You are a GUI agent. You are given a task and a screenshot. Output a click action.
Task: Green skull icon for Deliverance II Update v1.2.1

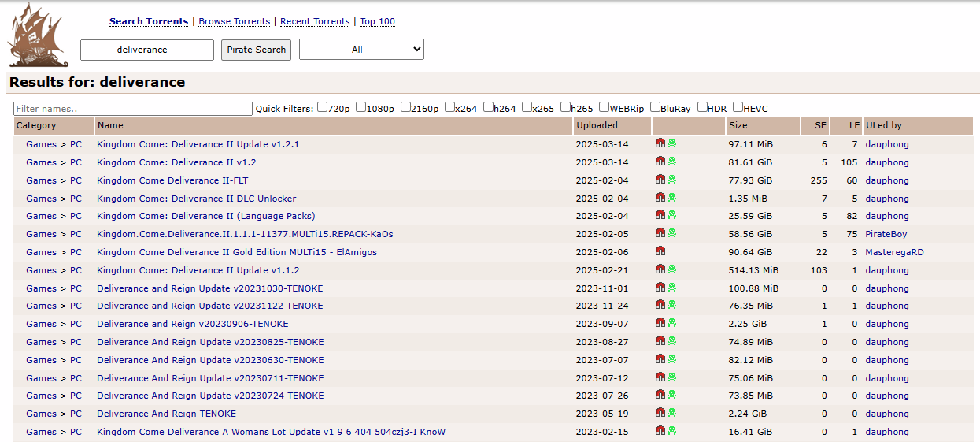pos(672,143)
